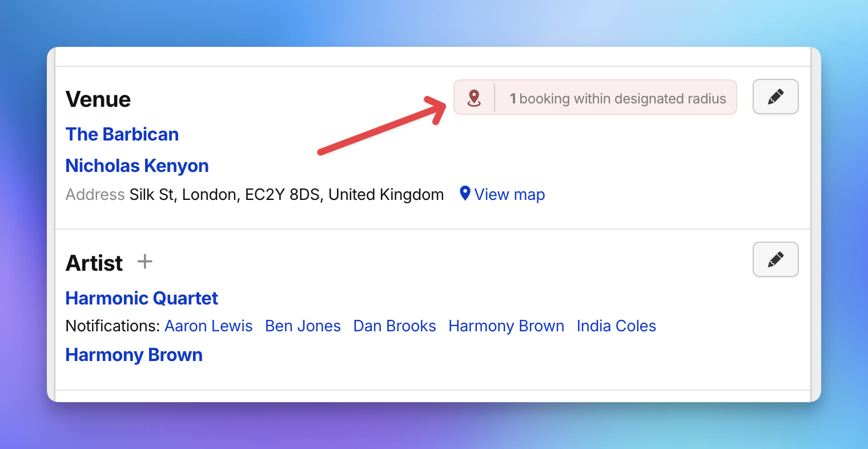The width and height of the screenshot is (868, 449).
Task: Open the View map link
Action: pyautogui.click(x=509, y=195)
